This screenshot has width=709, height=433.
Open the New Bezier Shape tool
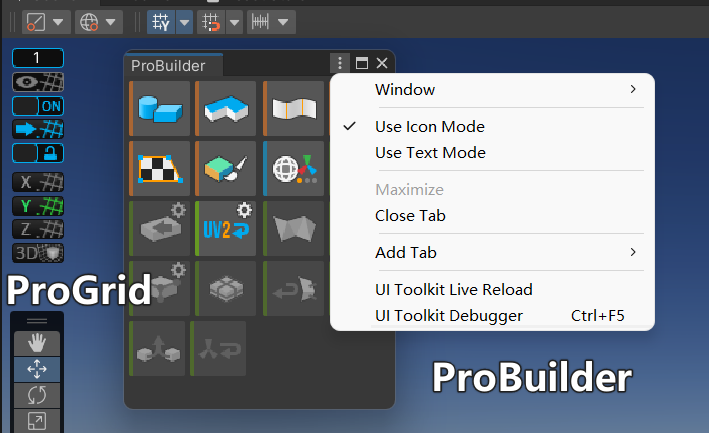point(293,108)
